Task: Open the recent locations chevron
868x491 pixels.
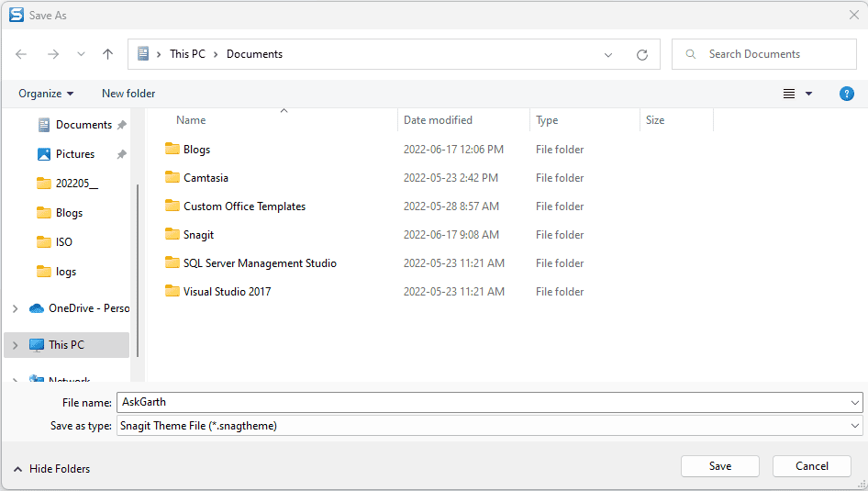Action: [81, 54]
